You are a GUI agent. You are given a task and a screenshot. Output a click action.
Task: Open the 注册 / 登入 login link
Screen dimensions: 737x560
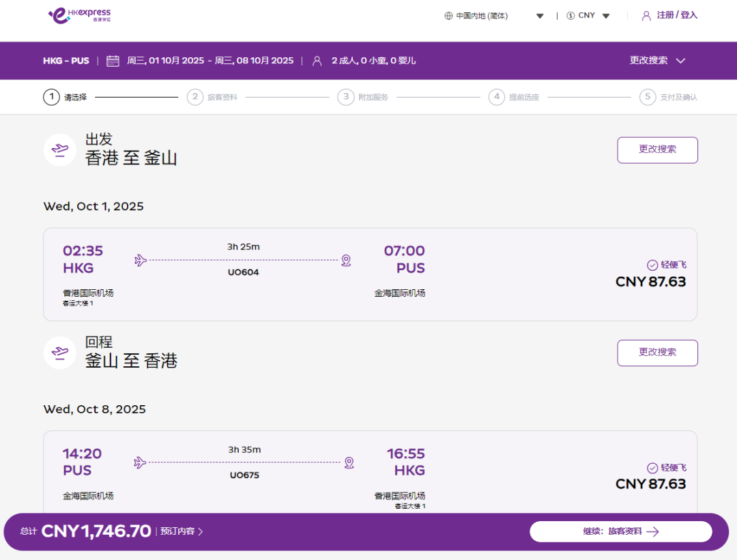pos(677,15)
